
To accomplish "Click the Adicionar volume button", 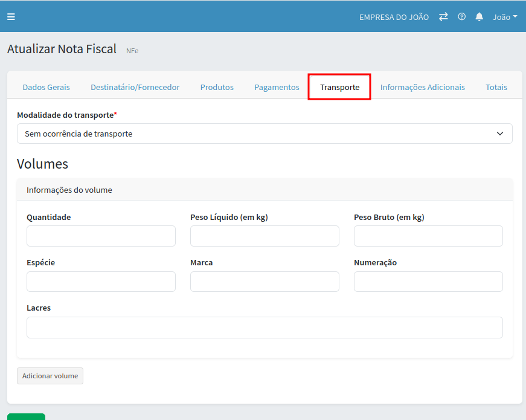I will coord(50,376).
